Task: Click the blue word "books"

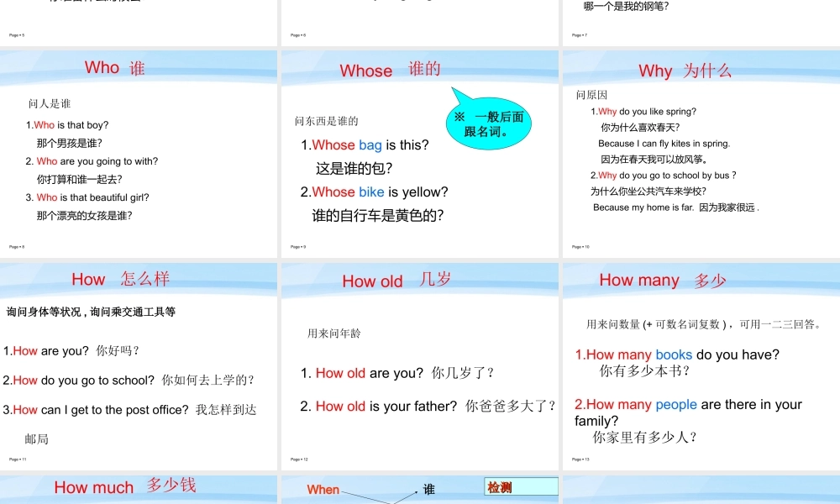Action: (674, 354)
